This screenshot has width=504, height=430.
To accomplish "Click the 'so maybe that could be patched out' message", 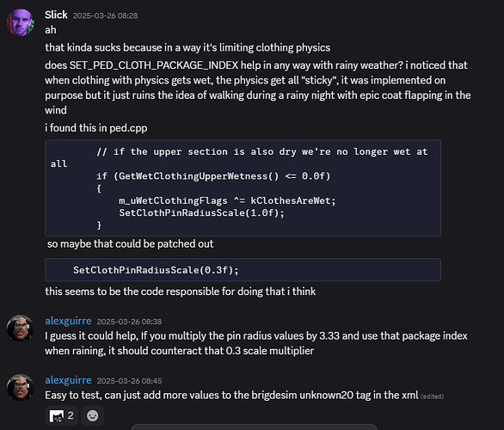I will 130,244.
